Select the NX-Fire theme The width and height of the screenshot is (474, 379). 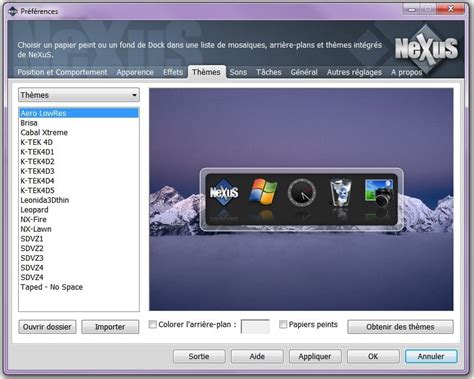pyautogui.click(x=79, y=219)
